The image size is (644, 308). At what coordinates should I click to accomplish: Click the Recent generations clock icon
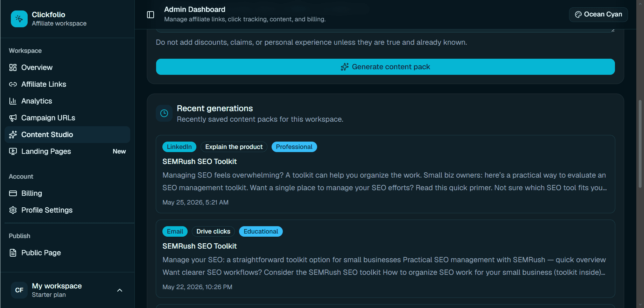[x=164, y=113]
